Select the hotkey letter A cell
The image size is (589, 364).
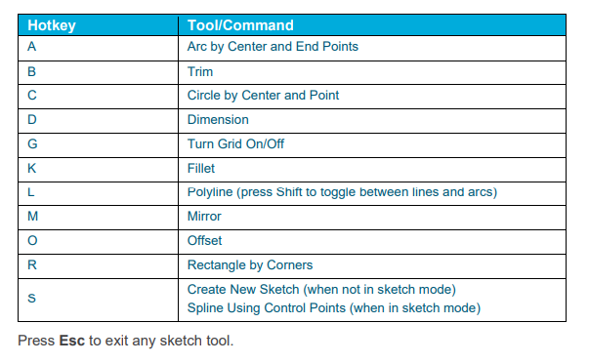(x=98, y=48)
